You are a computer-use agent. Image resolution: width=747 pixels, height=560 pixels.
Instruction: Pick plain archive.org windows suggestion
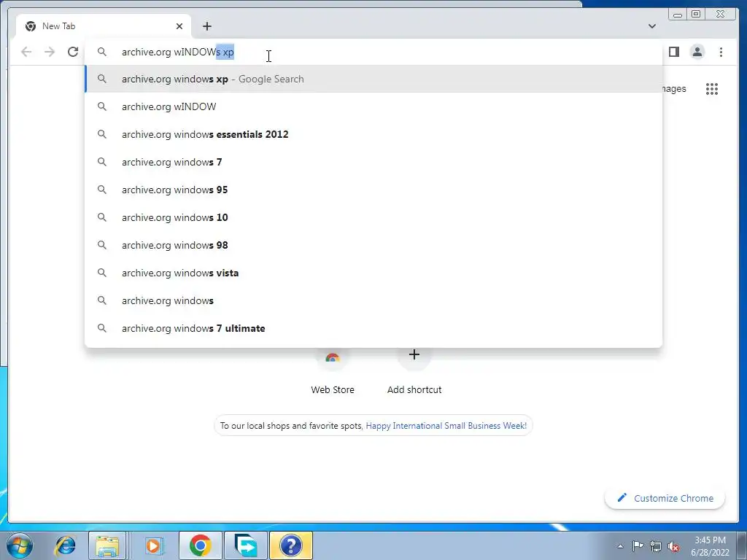(x=373, y=300)
